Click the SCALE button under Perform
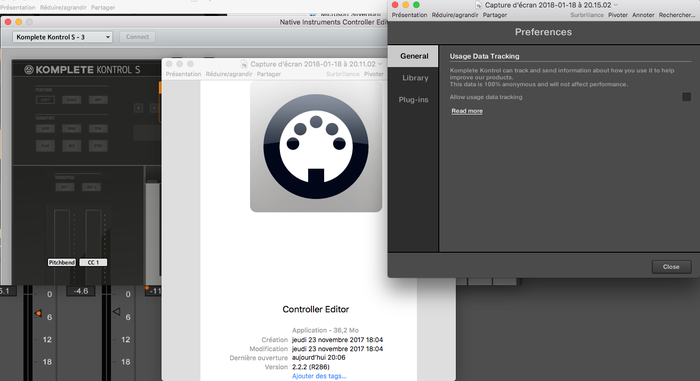Screen dimensions: 700x381 71,100
